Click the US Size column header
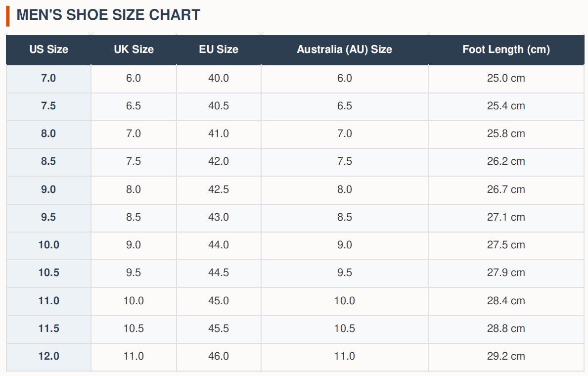The width and height of the screenshot is (588, 376). click(x=49, y=49)
